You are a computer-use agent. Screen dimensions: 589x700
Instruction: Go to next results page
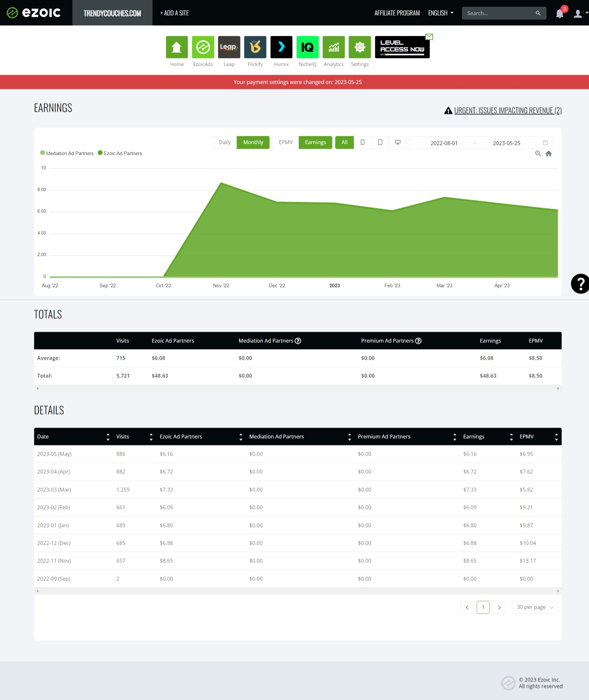499,607
